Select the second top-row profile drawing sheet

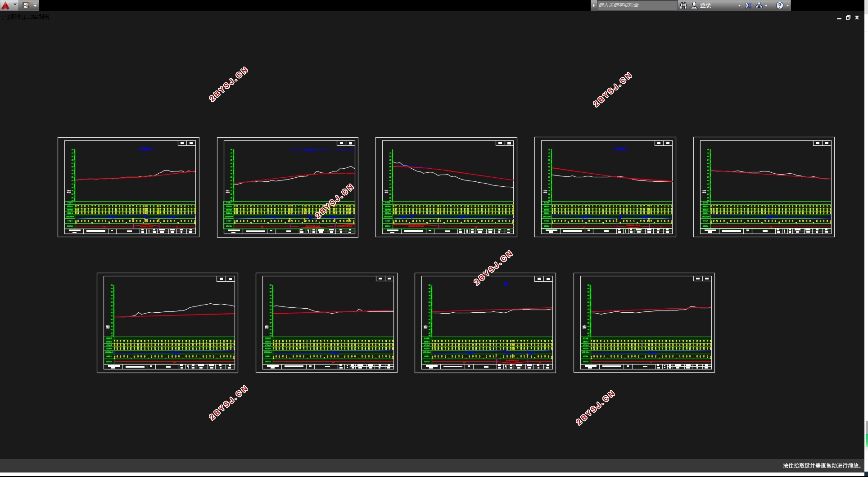pyautogui.click(x=288, y=187)
